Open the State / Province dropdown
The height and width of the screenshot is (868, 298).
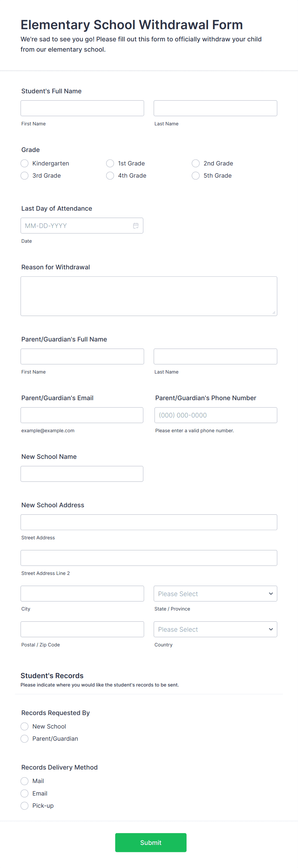215,594
